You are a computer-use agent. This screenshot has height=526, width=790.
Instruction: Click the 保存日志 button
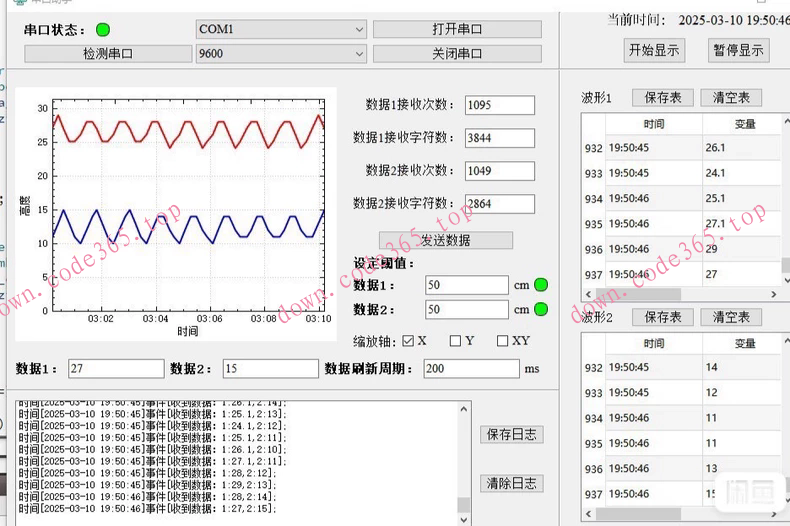(x=511, y=434)
